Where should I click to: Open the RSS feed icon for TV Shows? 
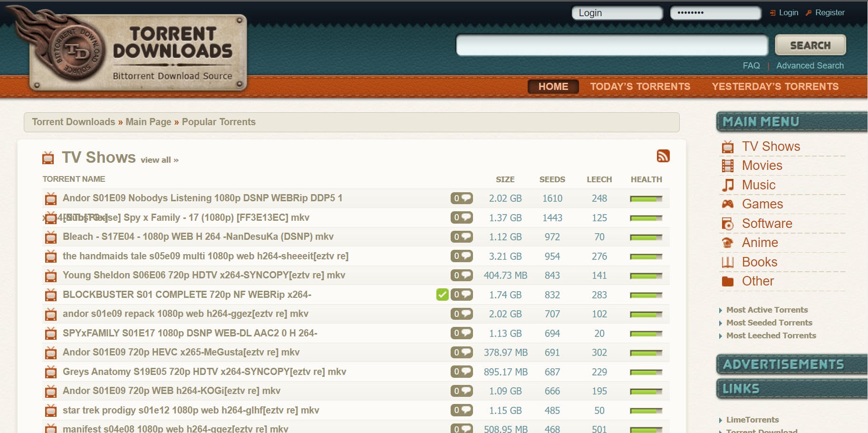point(663,156)
